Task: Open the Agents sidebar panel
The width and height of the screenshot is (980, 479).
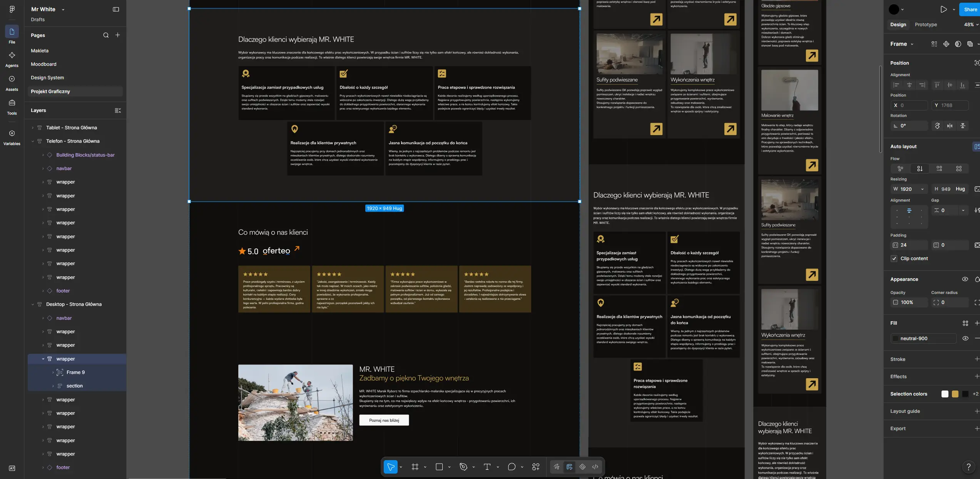Action: point(12,59)
